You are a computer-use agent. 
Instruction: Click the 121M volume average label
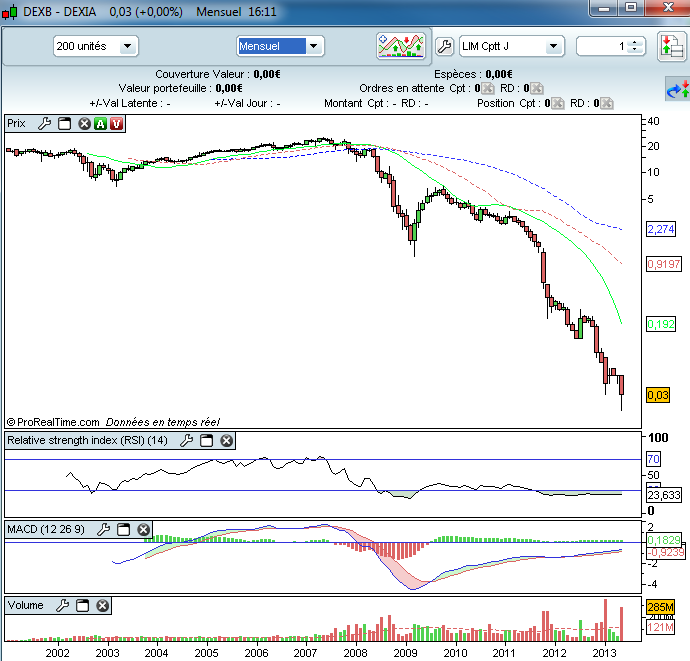660,627
